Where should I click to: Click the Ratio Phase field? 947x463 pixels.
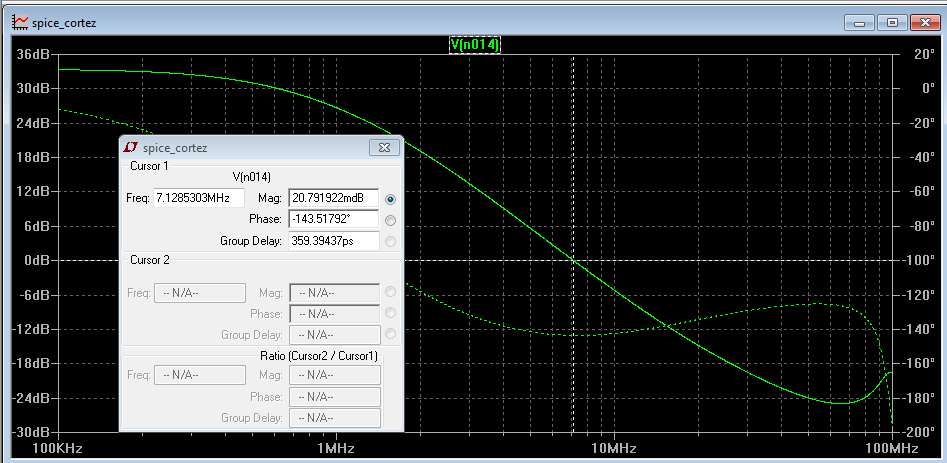pyautogui.click(x=335, y=397)
